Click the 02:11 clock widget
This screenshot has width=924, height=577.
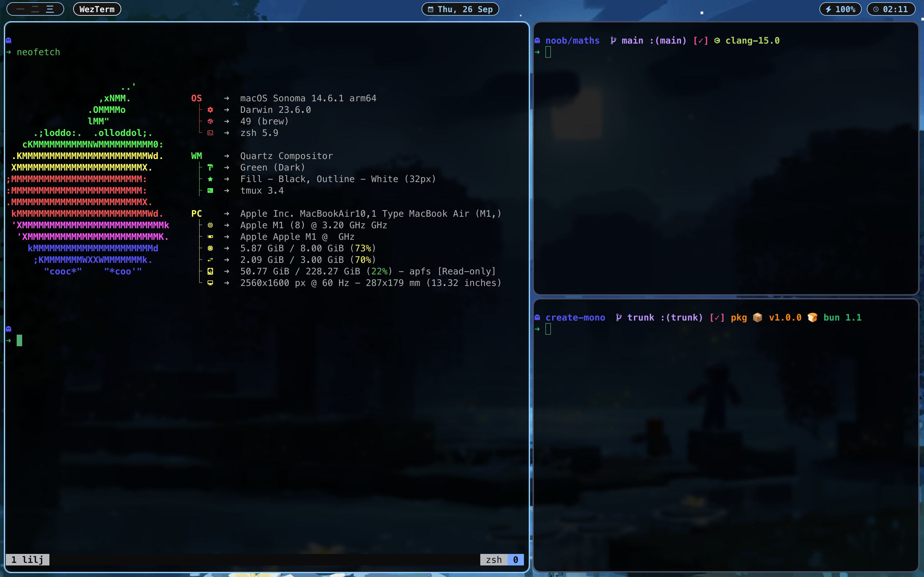point(891,9)
